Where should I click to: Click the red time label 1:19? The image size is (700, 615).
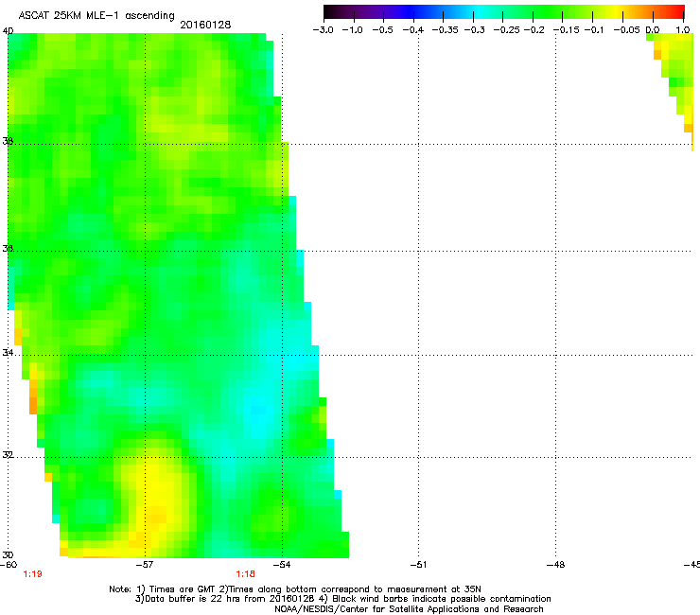tap(32, 574)
